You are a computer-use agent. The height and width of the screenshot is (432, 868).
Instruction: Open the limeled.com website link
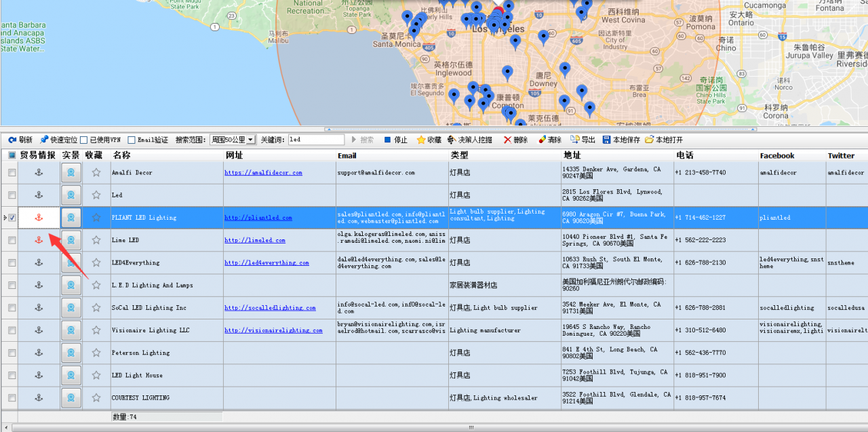(255, 240)
